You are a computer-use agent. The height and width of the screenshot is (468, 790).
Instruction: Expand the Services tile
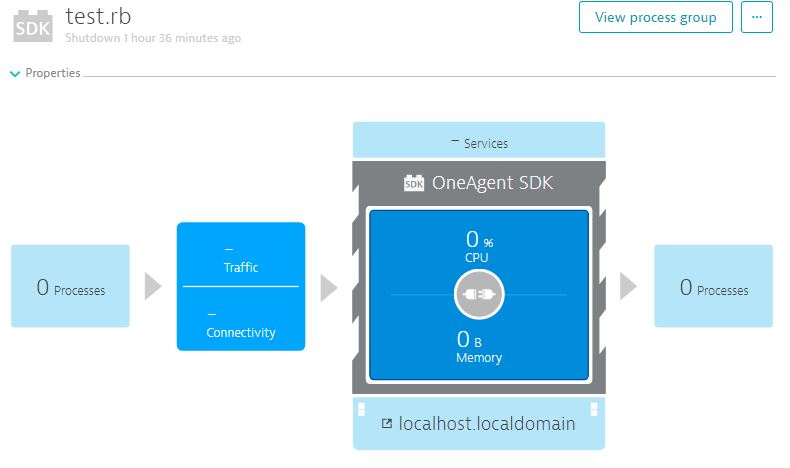click(479, 143)
